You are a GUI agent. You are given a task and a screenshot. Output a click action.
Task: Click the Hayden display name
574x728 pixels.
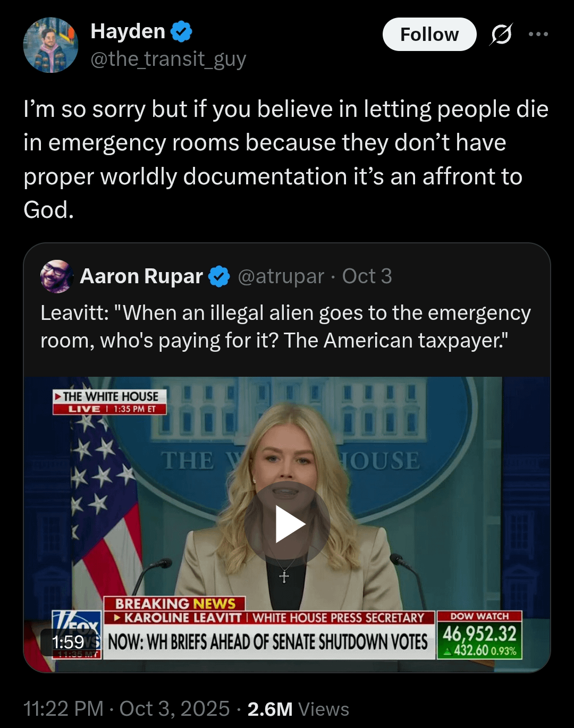coord(128,31)
